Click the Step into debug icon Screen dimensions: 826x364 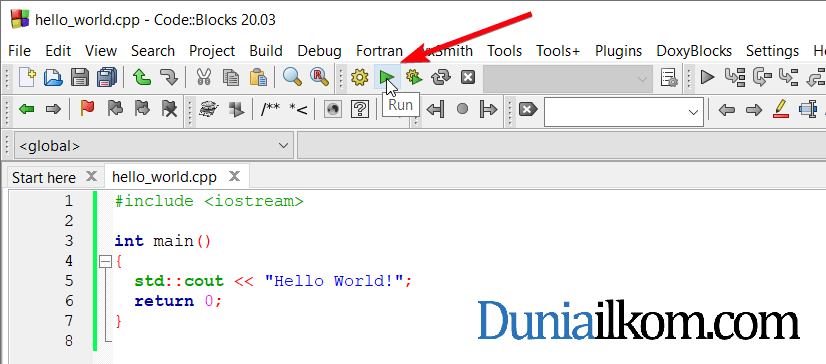pos(789,77)
